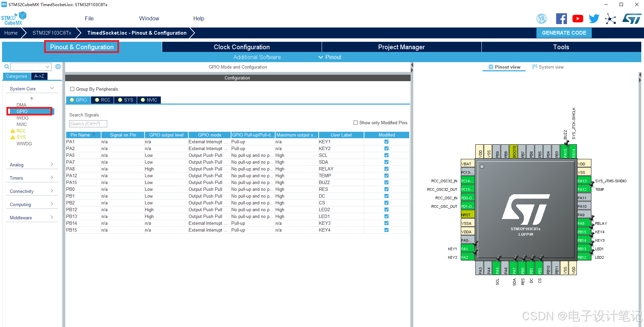Click the PA12 TEMP pin on the chip
The height and width of the screenshot is (327, 644).
pyautogui.click(x=584, y=189)
